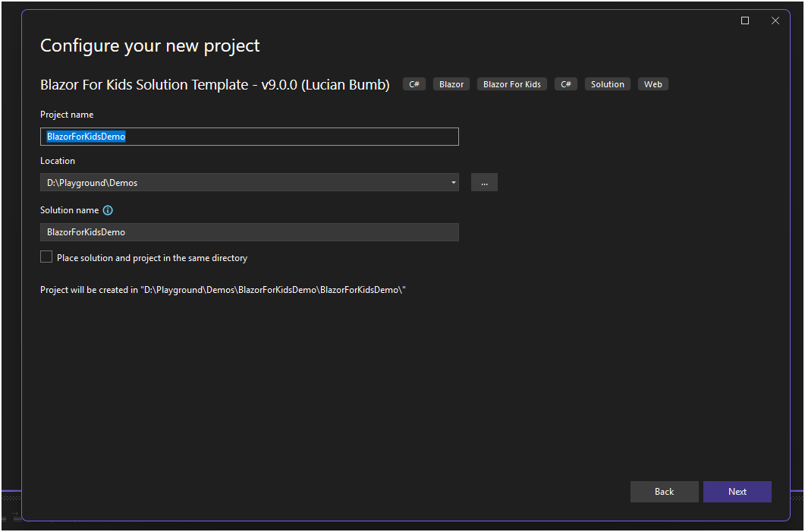Click the Solution name info icon
Image resolution: width=805 pixels, height=532 pixels.
[x=108, y=210]
